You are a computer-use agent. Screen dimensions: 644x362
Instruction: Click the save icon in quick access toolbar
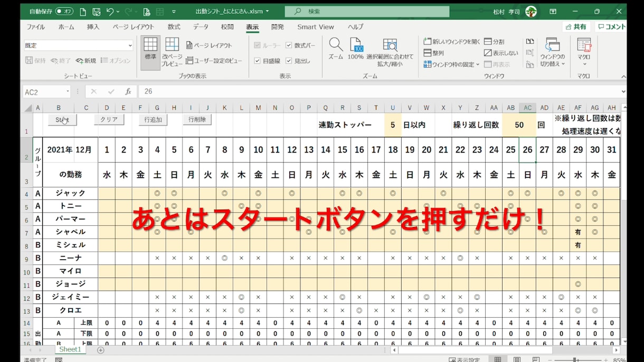[96, 11]
